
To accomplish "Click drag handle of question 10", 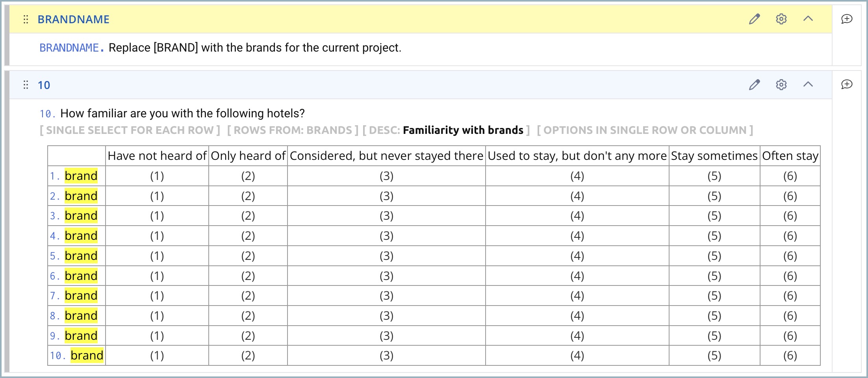I will (26, 85).
